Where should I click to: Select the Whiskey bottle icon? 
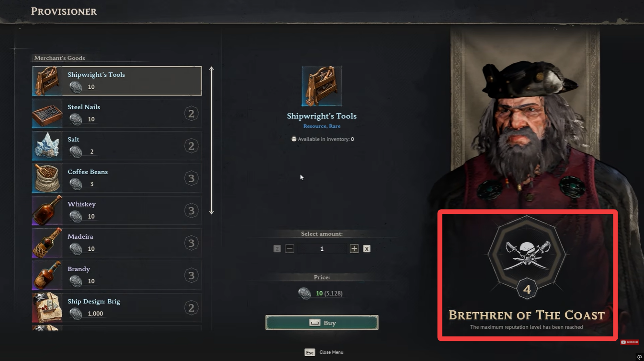coord(47,210)
